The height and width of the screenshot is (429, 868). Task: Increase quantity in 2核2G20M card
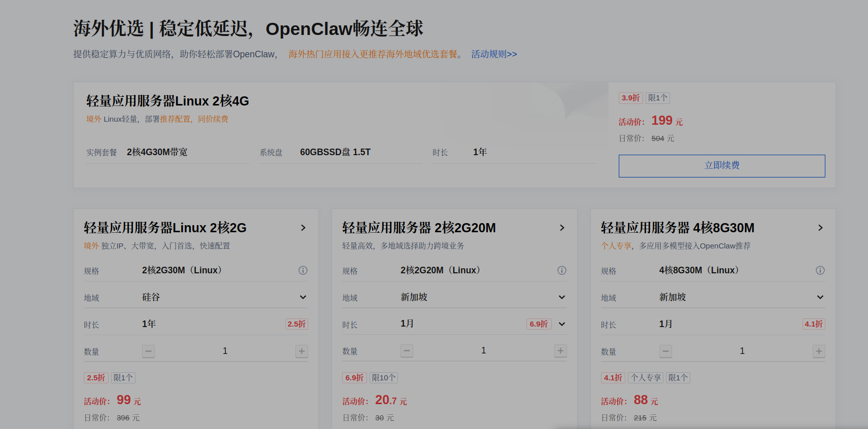point(560,350)
